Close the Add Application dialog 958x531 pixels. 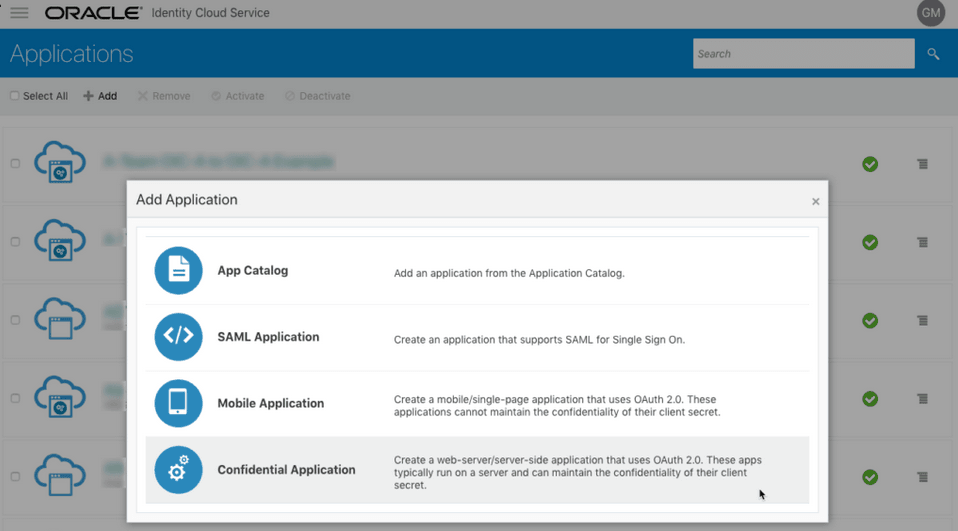tap(815, 202)
